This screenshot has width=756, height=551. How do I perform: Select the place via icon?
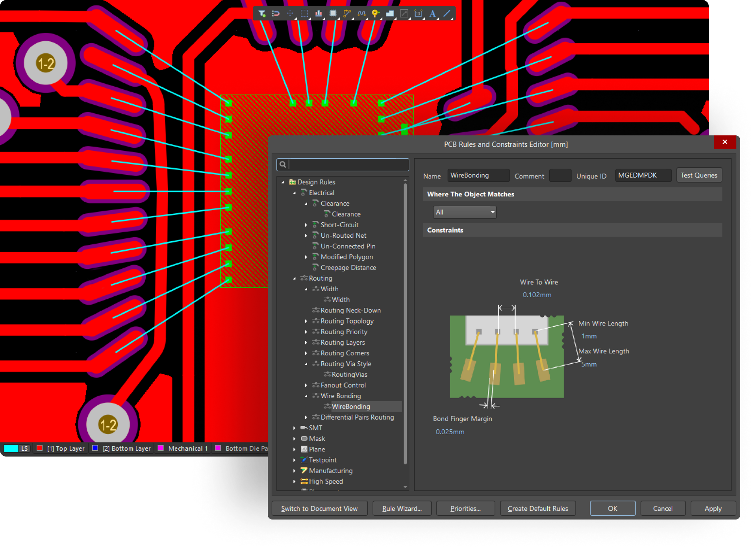click(375, 13)
